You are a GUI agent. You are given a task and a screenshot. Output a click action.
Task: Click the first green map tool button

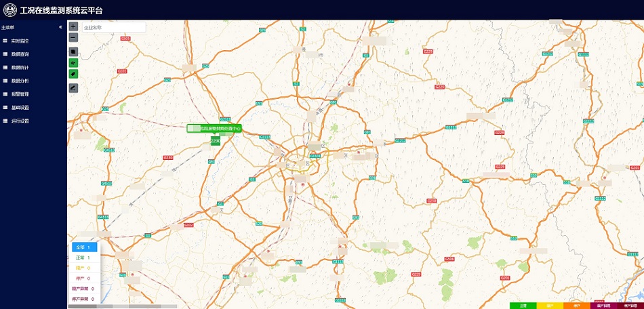73,63
